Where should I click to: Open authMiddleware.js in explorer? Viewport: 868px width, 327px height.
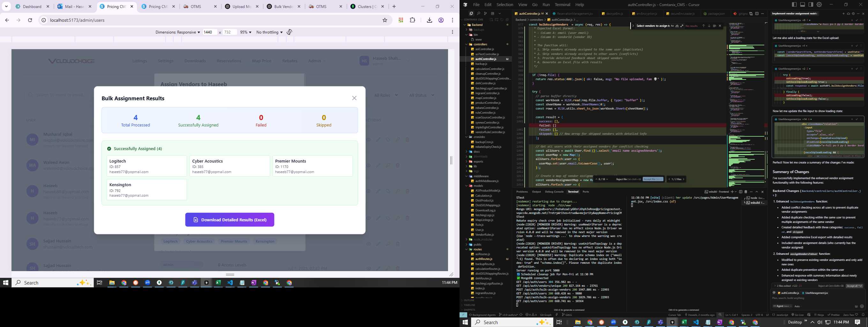tap(487, 181)
